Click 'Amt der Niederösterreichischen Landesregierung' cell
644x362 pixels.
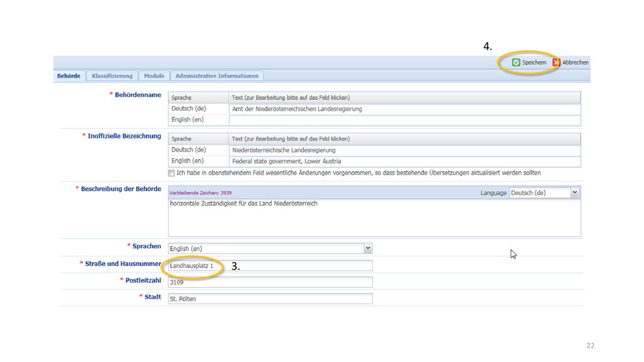404,109
